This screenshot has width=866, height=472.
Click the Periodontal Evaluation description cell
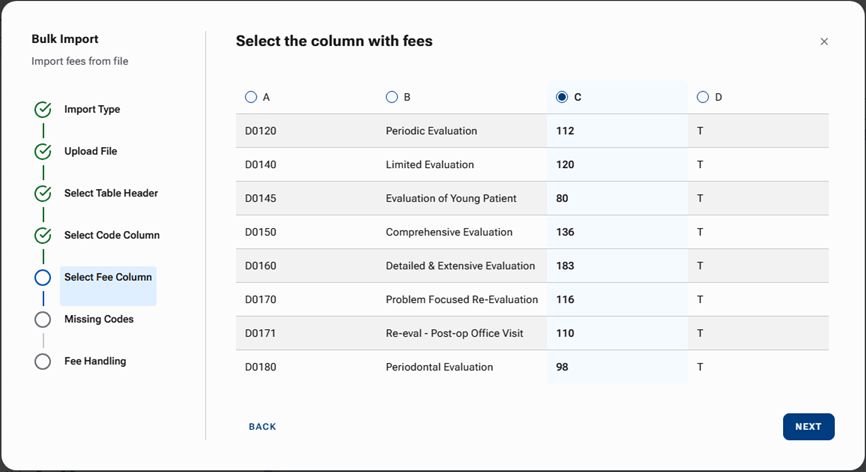tap(439, 367)
